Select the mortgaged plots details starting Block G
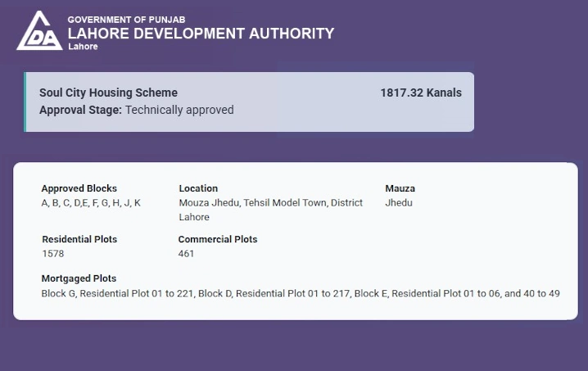588x371 pixels. coord(301,292)
